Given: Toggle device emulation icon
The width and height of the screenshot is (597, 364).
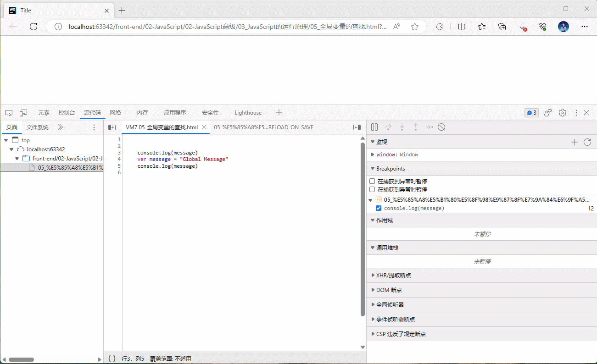Looking at the screenshot, I should [23, 113].
